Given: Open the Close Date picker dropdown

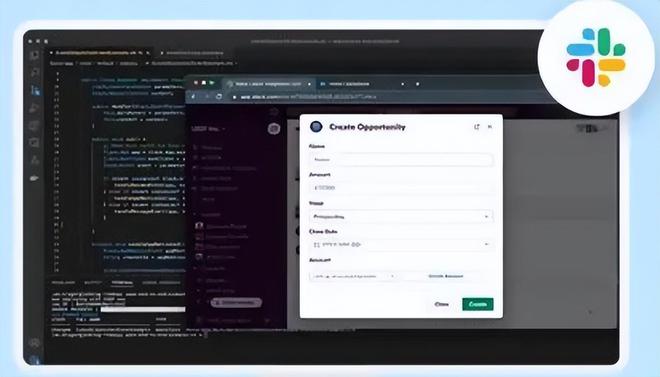Looking at the screenshot, I should click(401, 244).
